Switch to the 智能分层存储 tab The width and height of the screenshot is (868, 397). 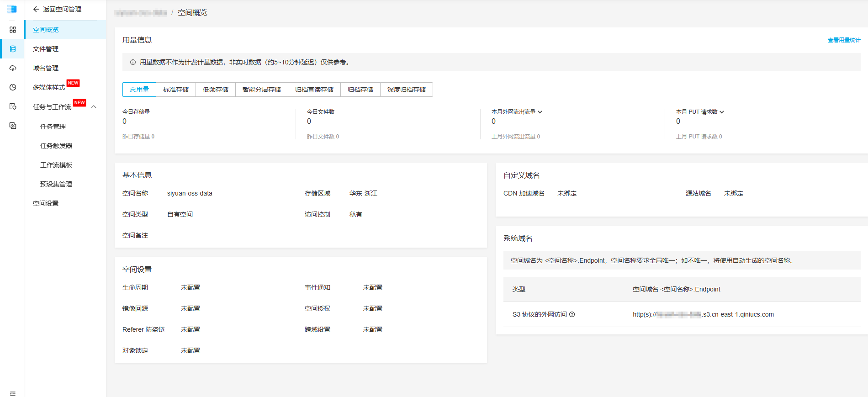click(x=262, y=90)
